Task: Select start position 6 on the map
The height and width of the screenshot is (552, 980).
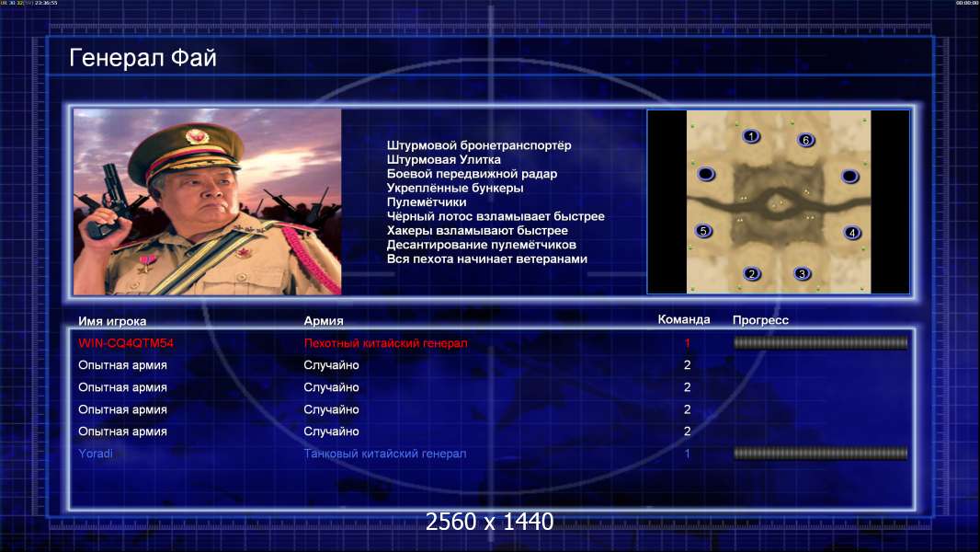Action: coord(805,140)
